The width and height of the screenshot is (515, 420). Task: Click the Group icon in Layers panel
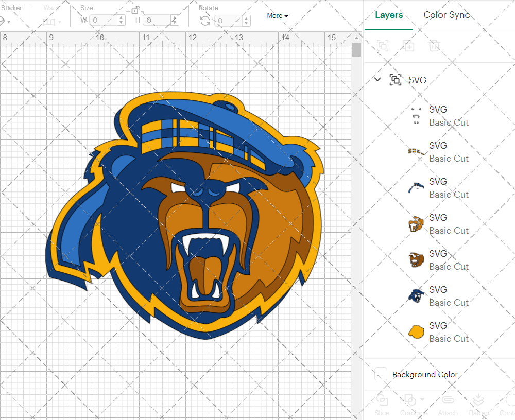click(382, 46)
